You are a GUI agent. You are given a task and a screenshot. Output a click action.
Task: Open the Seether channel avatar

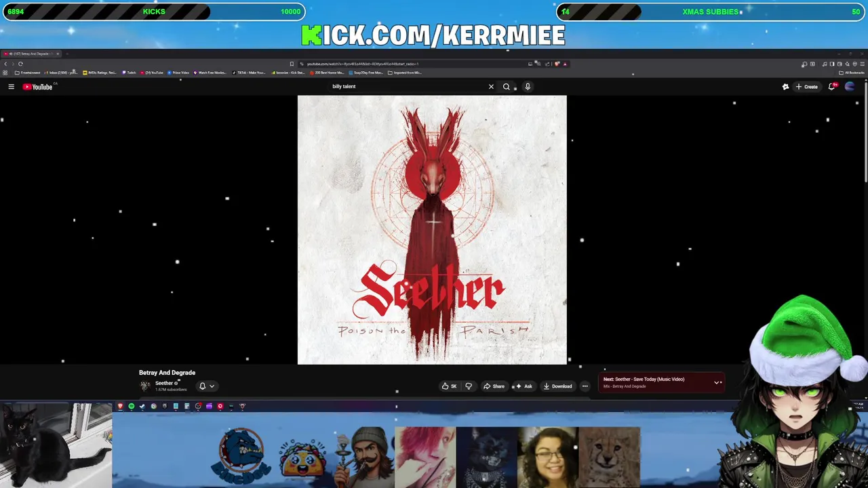(x=144, y=386)
